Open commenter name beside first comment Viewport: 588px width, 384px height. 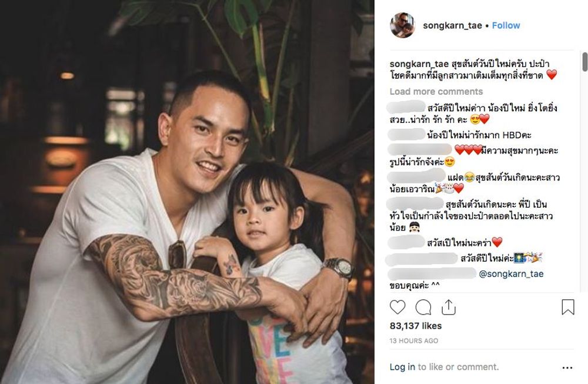click(406, 107)
